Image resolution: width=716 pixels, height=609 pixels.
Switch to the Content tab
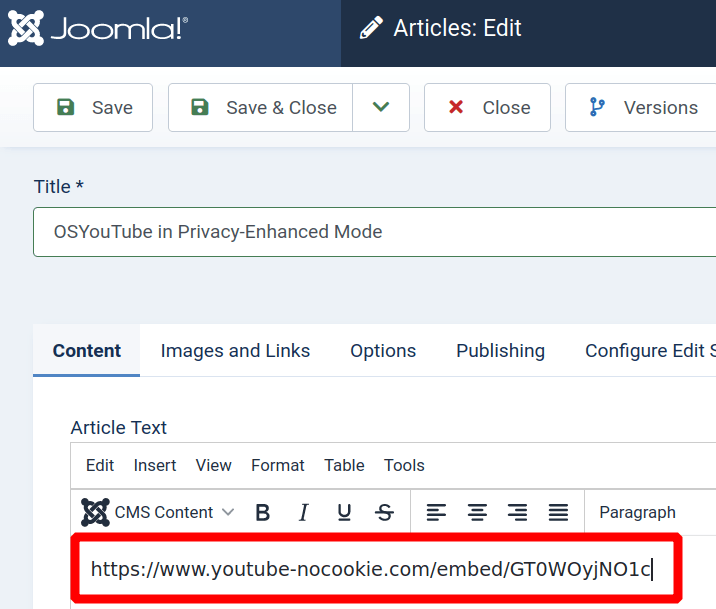tap(86, 351)
